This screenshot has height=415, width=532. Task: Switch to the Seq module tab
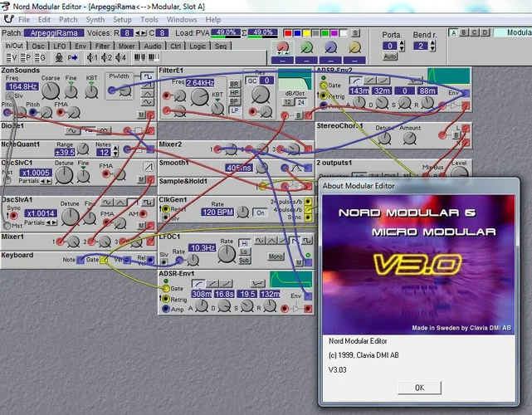221,46
